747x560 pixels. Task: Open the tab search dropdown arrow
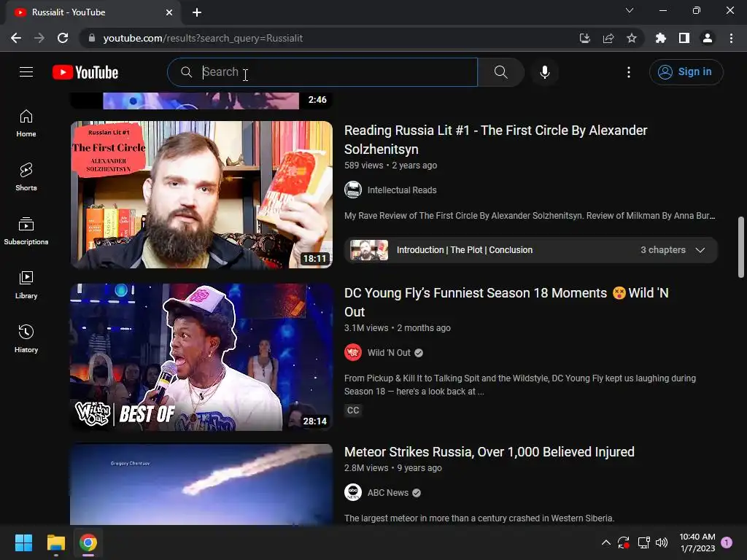pos(630,10)
